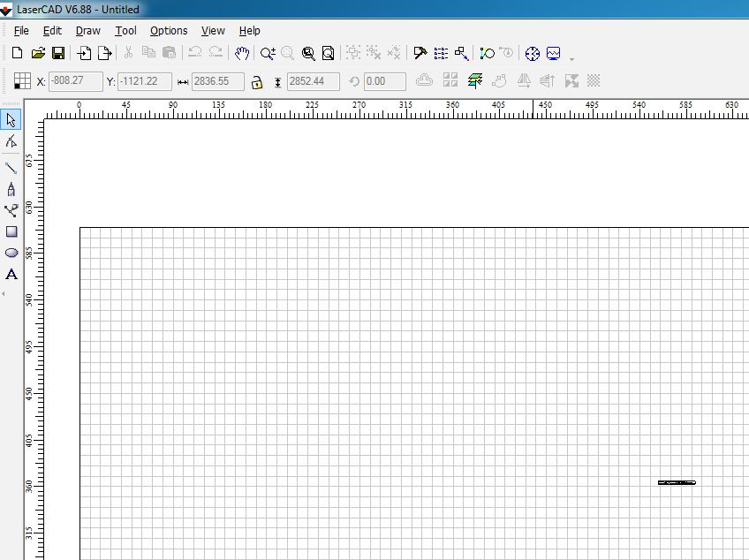Select the arrow pick tool
This screenshot has width=749, height=560.
pos(11,120)
